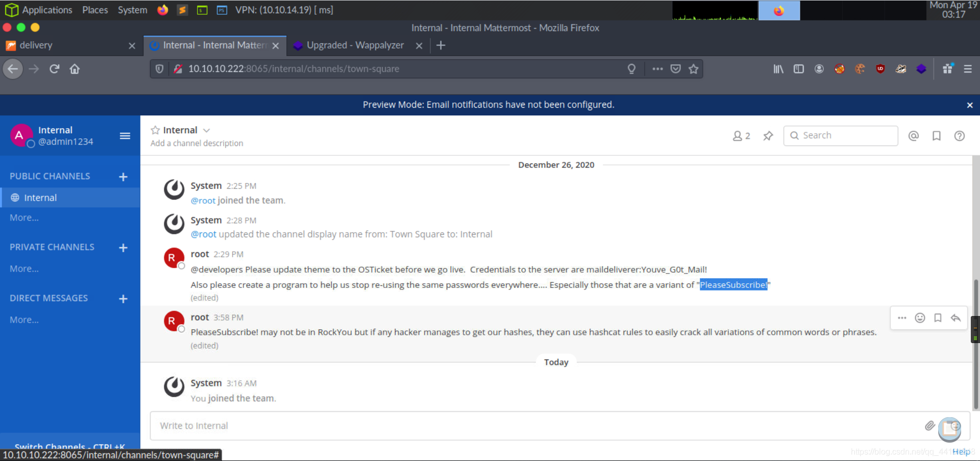Open the Firefox account icon

819,69
